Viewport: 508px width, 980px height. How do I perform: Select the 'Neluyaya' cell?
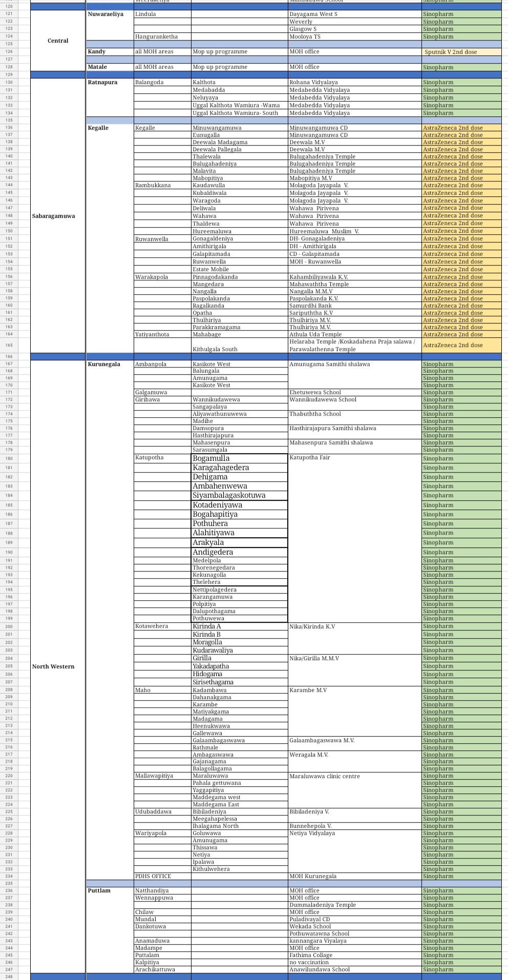point(240,97)
